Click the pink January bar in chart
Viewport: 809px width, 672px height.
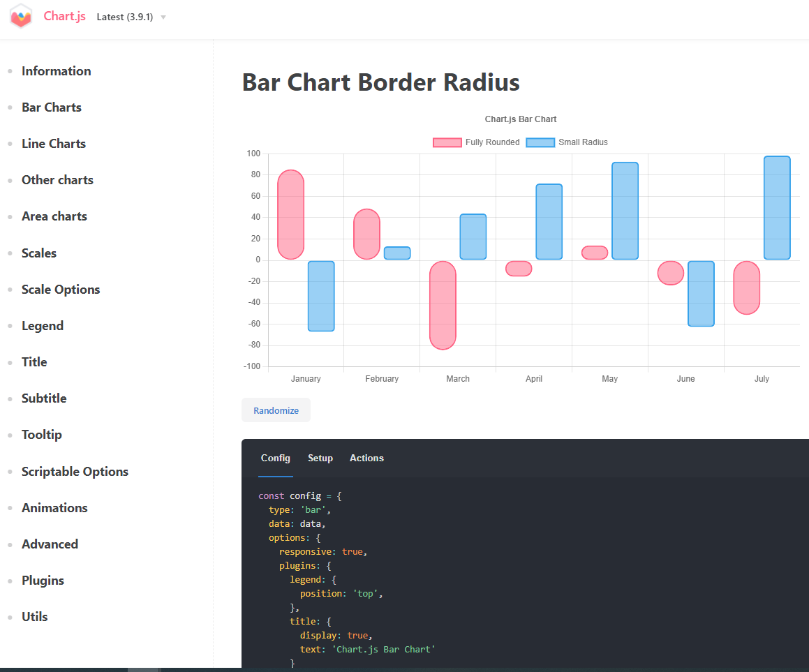point(290,215)
